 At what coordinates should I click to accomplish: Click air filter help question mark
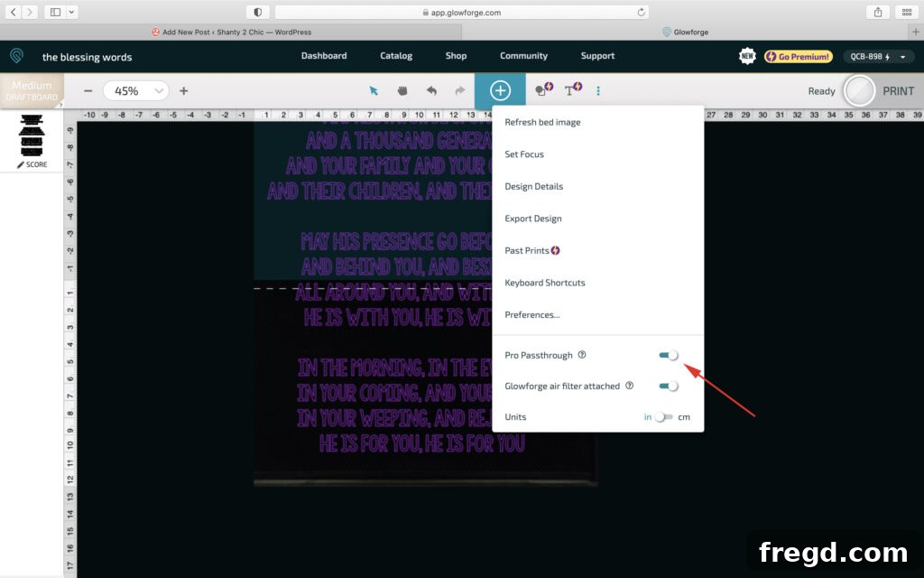[x=629, y=386]
